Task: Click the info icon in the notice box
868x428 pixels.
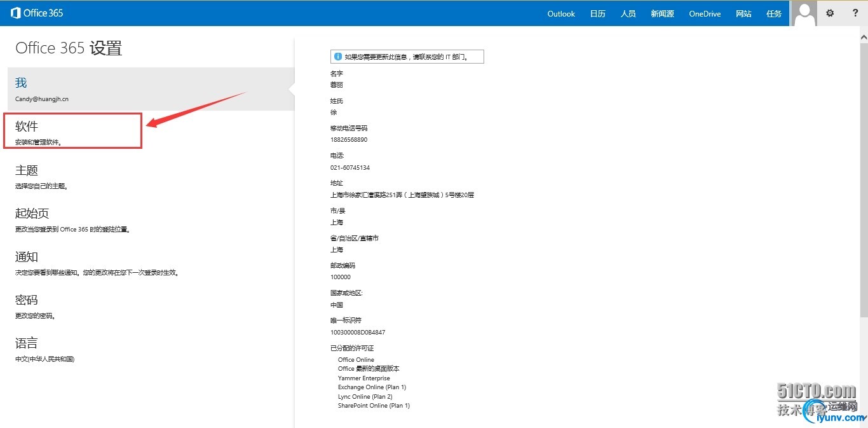Action: 337,57
